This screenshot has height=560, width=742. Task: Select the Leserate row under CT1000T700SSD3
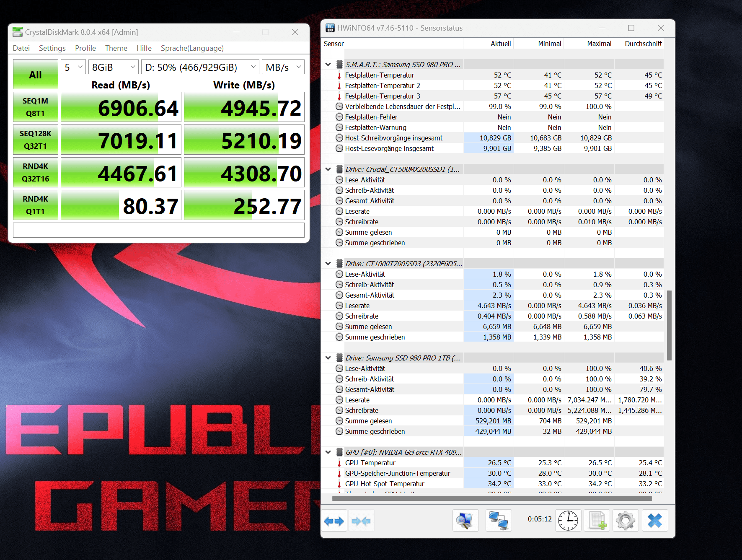493,306
